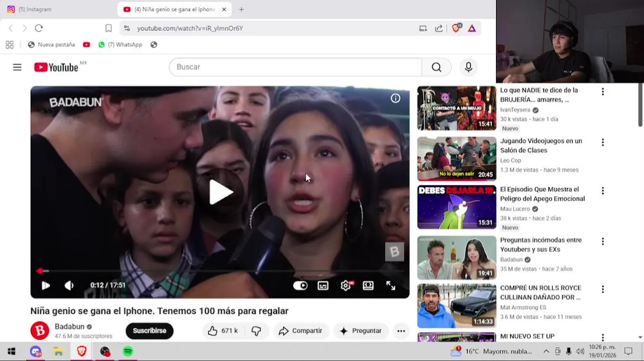Click the Preguntar button
The width and height of the screenshot is (644, 361).
[361, 331]
